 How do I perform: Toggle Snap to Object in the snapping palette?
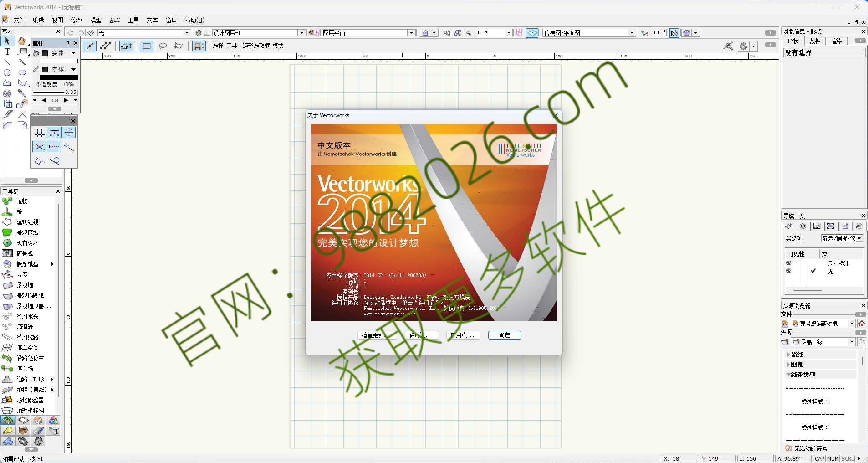(x=54, y=133)
